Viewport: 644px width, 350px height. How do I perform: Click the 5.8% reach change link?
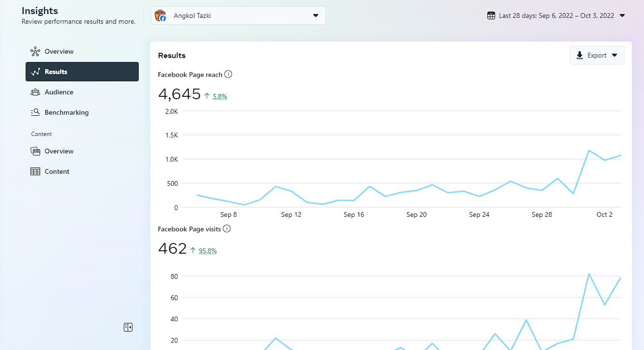click(x=220, y=96)
